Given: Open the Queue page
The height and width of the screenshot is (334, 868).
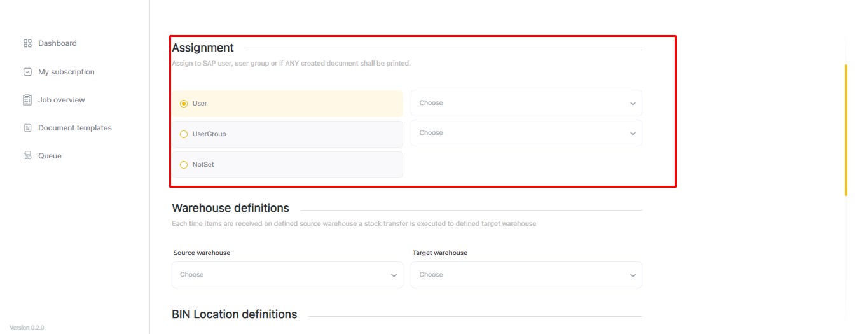Looking at the screenshot, I should (x=50, y=156).
